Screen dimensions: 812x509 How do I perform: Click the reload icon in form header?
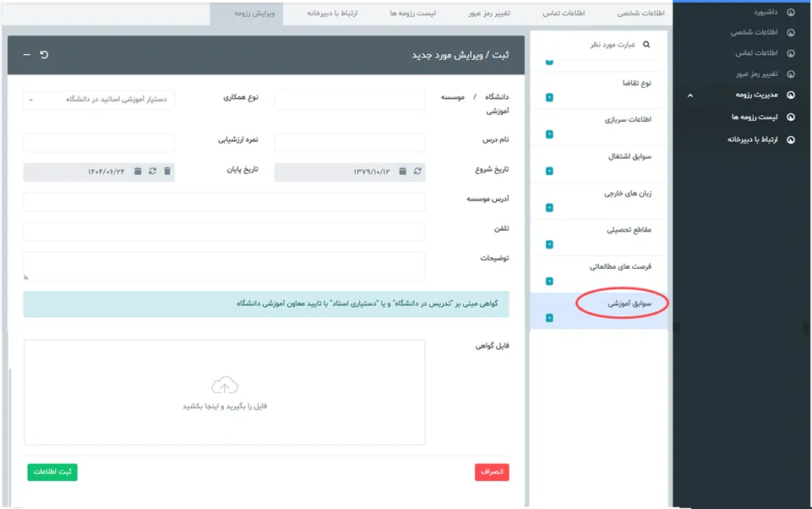[x=44, y=55]
